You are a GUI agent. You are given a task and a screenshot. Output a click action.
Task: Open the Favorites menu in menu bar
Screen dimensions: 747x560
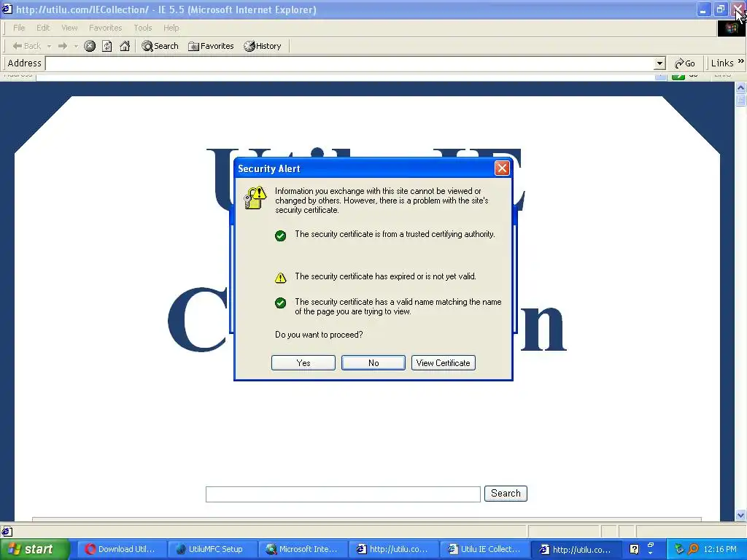click(x=105, y=28)
